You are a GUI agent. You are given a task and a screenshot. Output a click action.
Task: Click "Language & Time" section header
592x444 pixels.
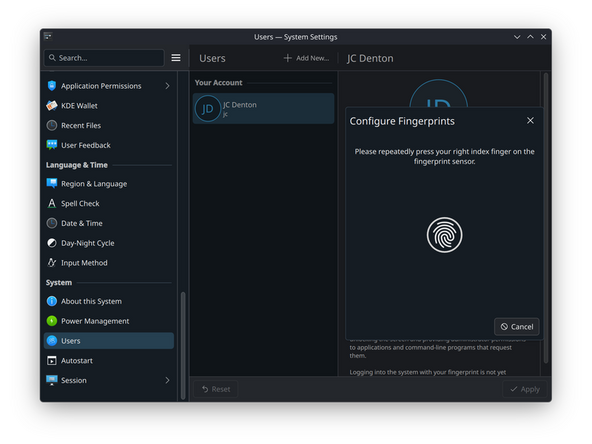pos(77,165)
